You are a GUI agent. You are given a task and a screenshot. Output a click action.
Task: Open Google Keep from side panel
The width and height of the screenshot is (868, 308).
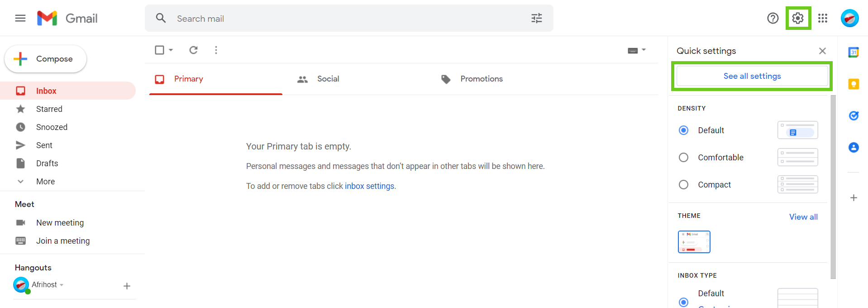pos(854,84)
